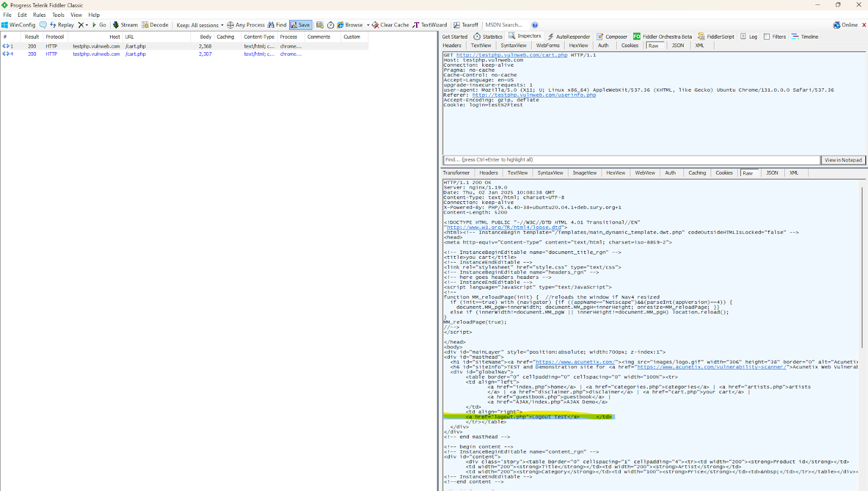Click the View in Notepad button

843,160
